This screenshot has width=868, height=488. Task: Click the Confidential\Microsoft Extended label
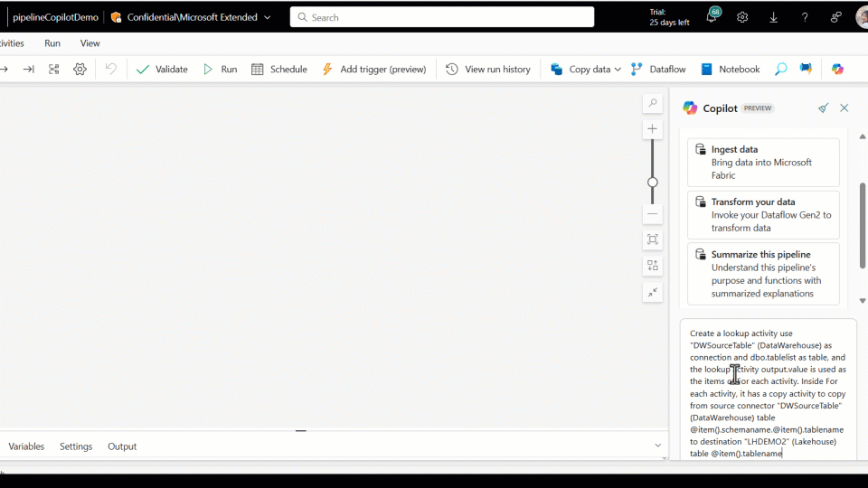click(192, 17)
